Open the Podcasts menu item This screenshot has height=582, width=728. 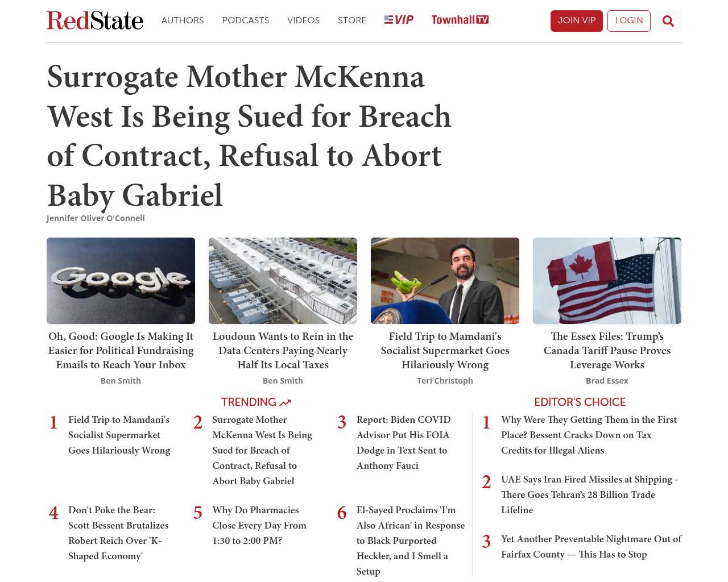(246, 20)
